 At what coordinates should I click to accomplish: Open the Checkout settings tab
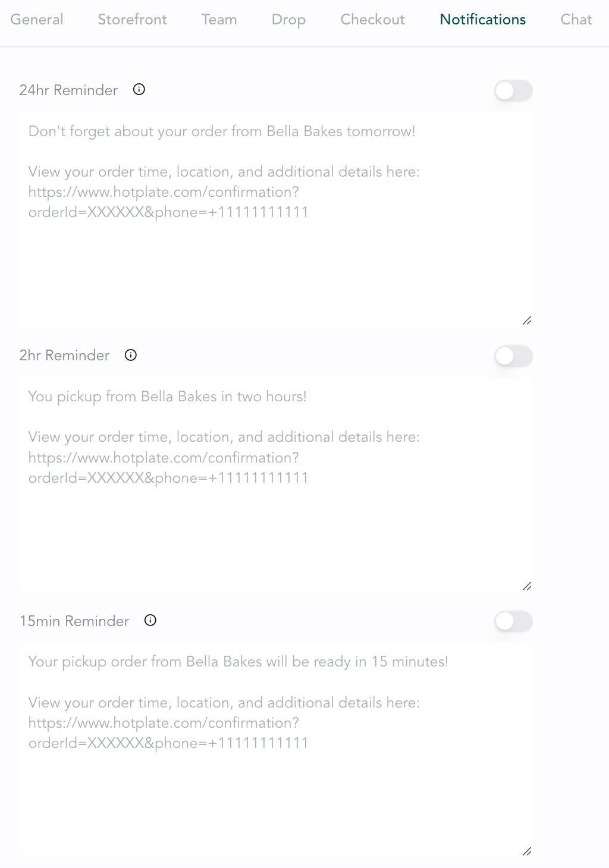[x=372, y=20]
